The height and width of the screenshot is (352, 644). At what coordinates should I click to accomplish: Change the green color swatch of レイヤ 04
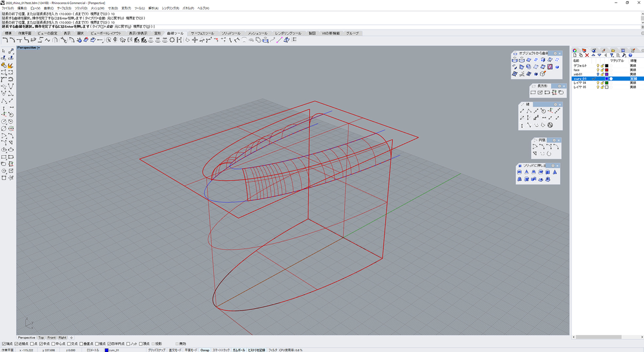606,83
